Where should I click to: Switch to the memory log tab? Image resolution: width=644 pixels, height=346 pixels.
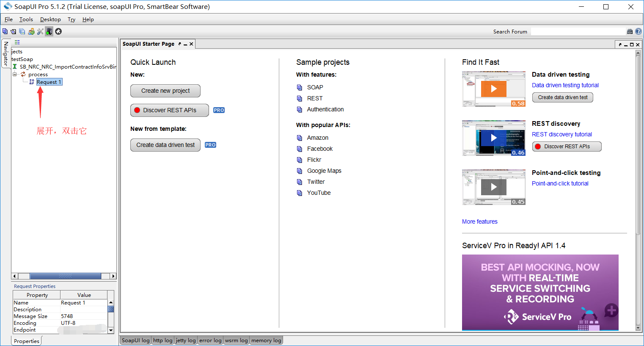coord(266,340)
